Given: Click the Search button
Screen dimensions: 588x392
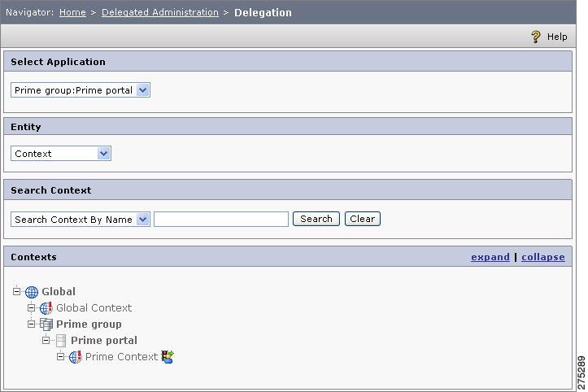Looking at the screenshot, I should (316, 219).
